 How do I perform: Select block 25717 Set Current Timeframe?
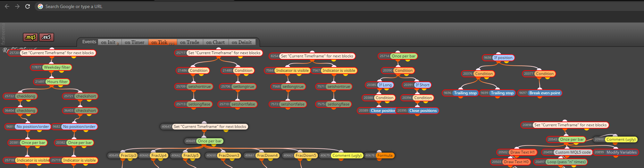coord(219,53)
